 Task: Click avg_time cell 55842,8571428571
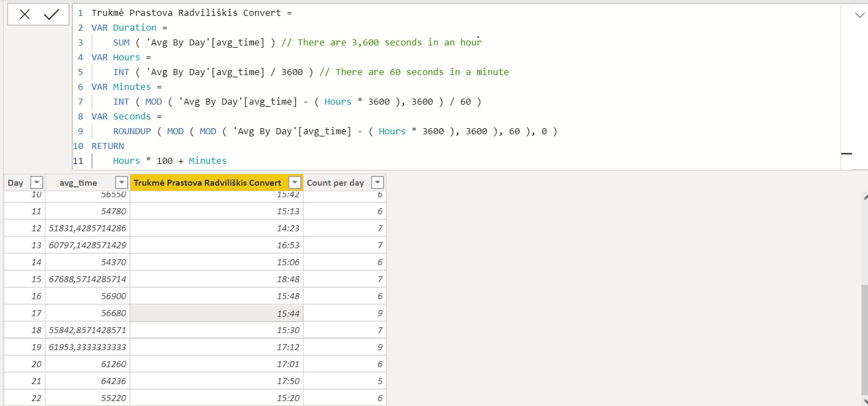88,330
